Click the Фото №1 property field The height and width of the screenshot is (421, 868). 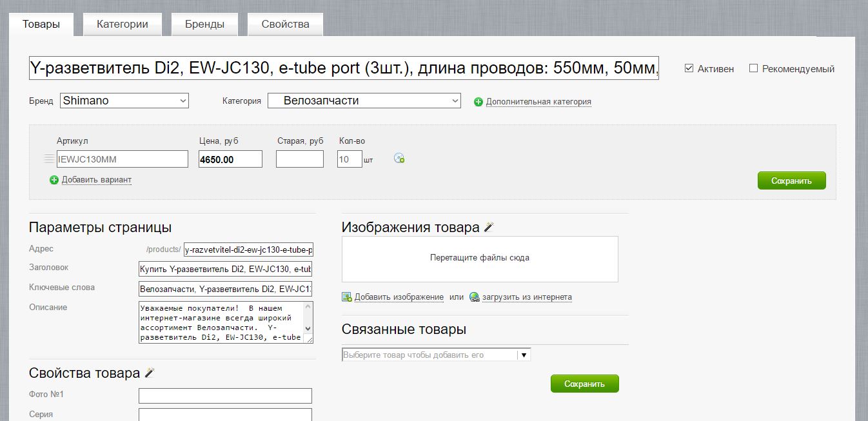pyautogui.click(x=225, y=396)
